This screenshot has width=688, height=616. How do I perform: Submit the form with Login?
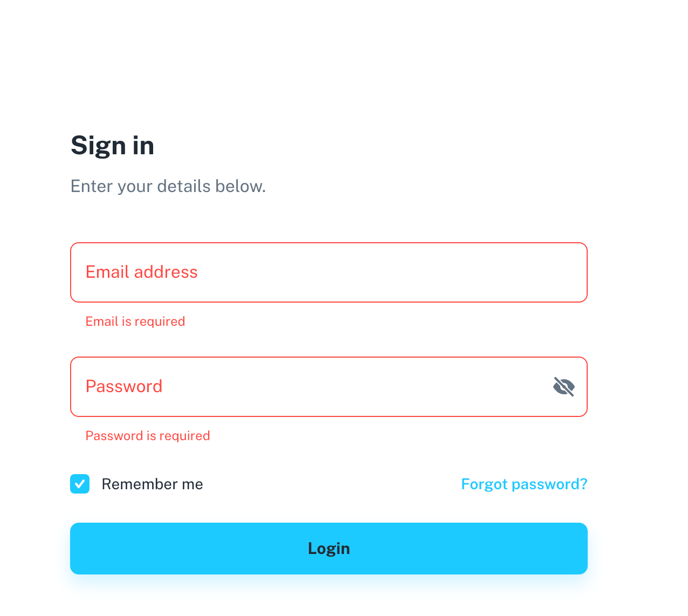click(328, 549)
